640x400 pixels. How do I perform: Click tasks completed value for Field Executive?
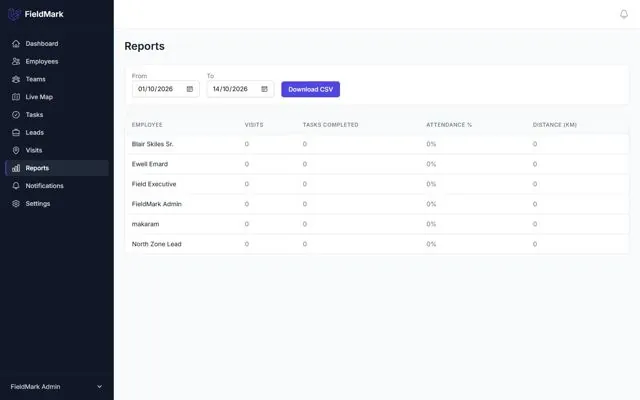coord(304,184)
